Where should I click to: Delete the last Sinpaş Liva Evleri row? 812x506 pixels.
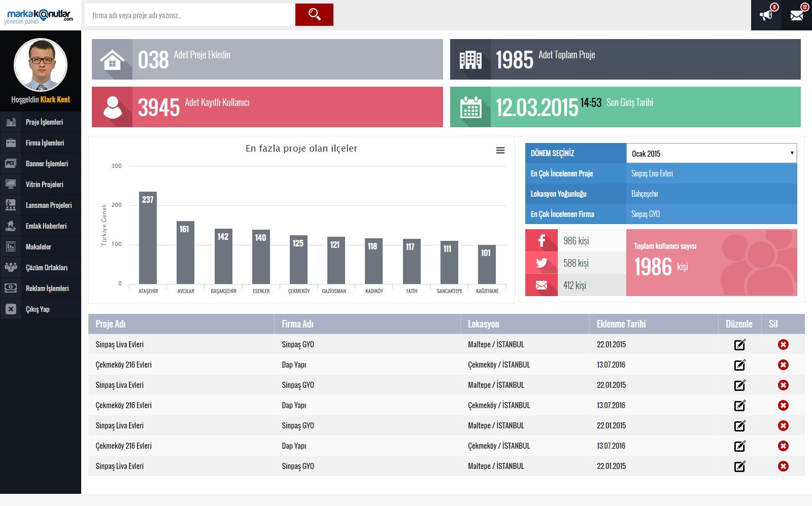(x=783, y=466)
